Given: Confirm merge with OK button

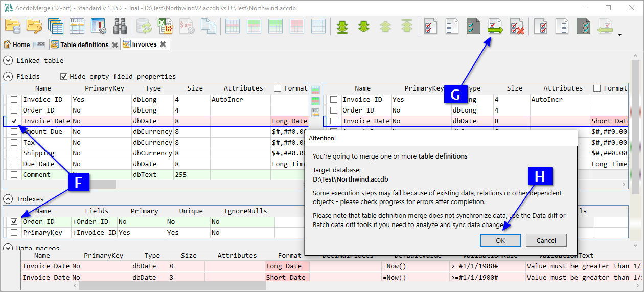Looking at the screenshot, I should 500,240.
